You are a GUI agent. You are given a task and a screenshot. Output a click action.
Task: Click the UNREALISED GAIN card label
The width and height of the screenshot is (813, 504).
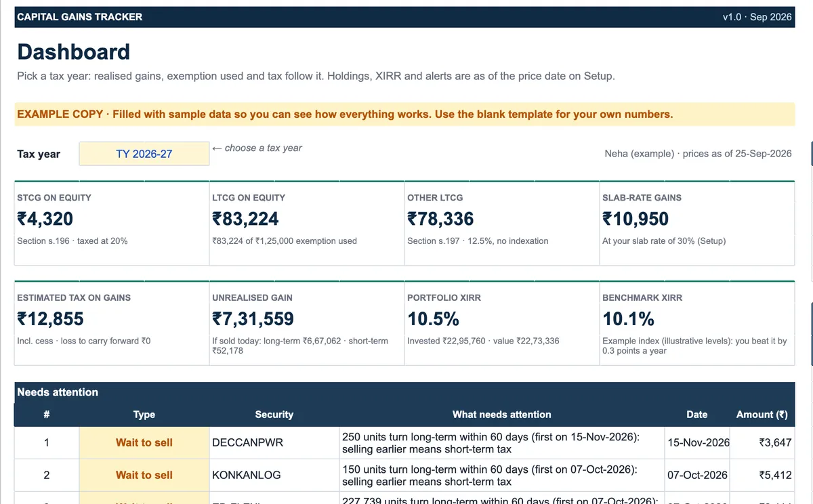click(x=253, y=297)
